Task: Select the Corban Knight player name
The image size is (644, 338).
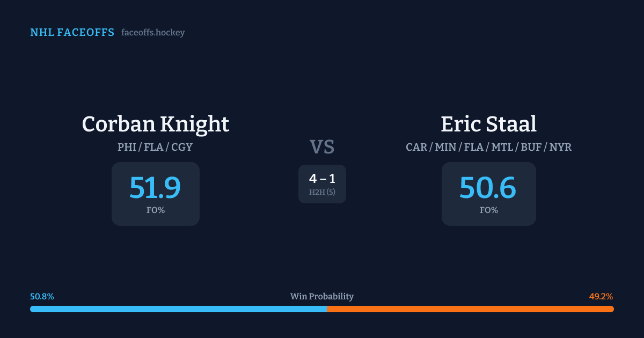Action: [155, 124]
